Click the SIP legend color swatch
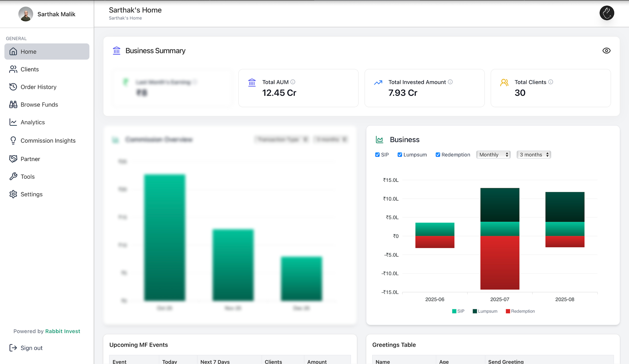The height and width of the screenshot is (364, 629). tap(454, 311)
